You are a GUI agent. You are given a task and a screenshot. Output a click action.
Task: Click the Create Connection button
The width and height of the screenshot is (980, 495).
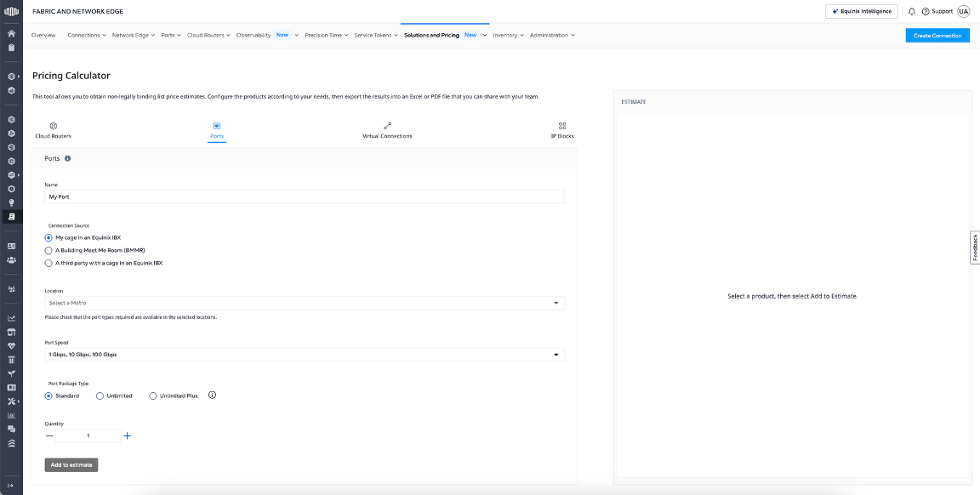pos(937,35)
